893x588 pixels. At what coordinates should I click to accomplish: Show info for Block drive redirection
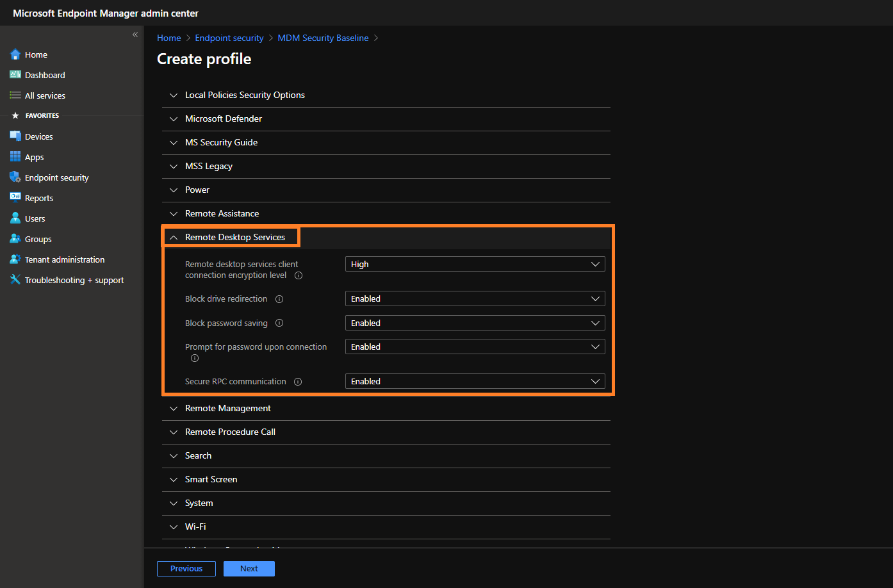pos(279,299)
